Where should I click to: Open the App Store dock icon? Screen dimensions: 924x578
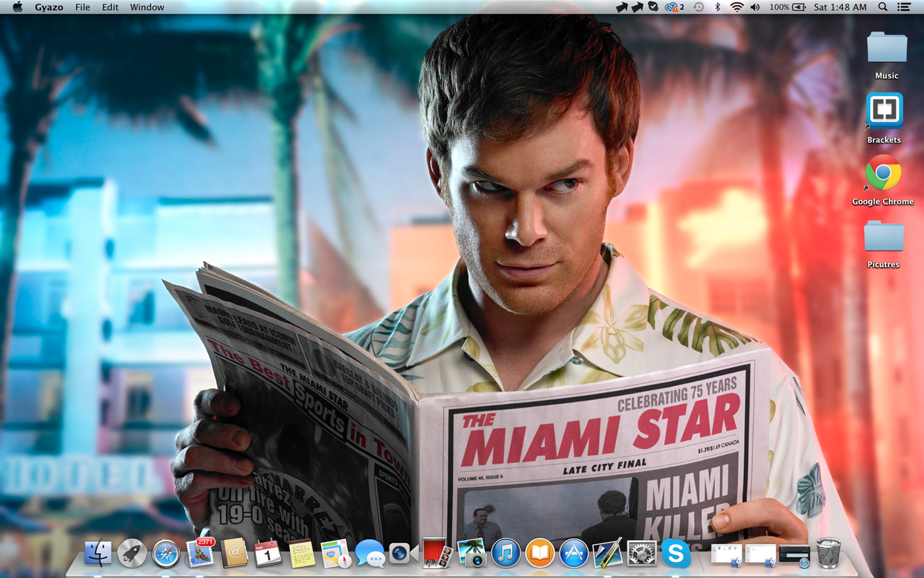pyautogui.click(x=574, y=554)
